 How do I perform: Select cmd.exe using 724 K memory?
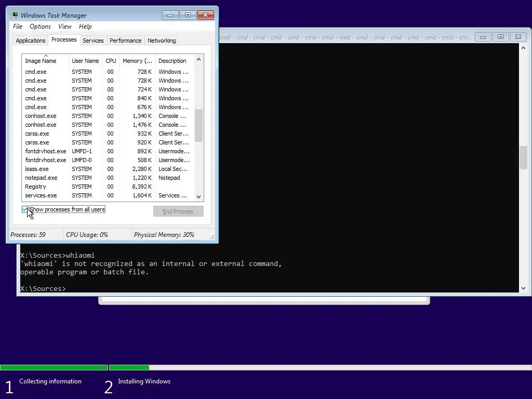[108, 89]
